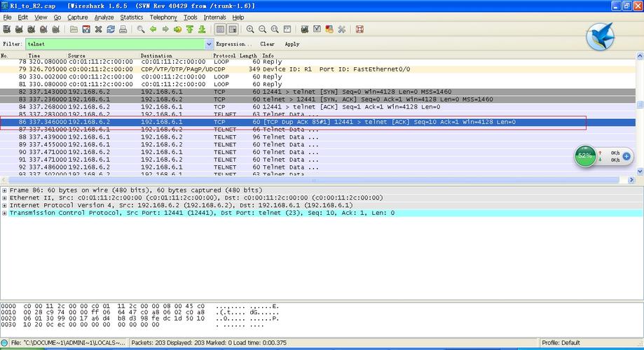Screen dimensions: 644x350
Task: Start a new live capture
Action: (32, 29)
